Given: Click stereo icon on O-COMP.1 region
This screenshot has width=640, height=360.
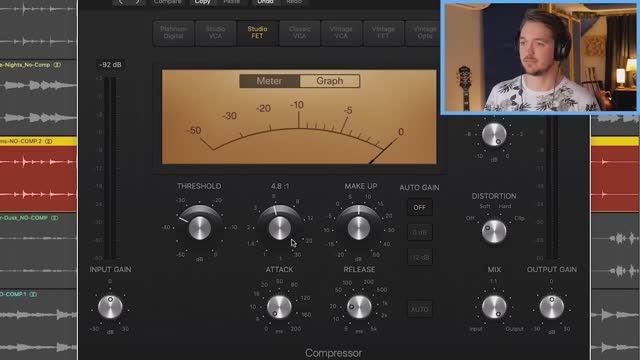Looking at the screenshot, I should pyautogui.click(x=33, y=294).
